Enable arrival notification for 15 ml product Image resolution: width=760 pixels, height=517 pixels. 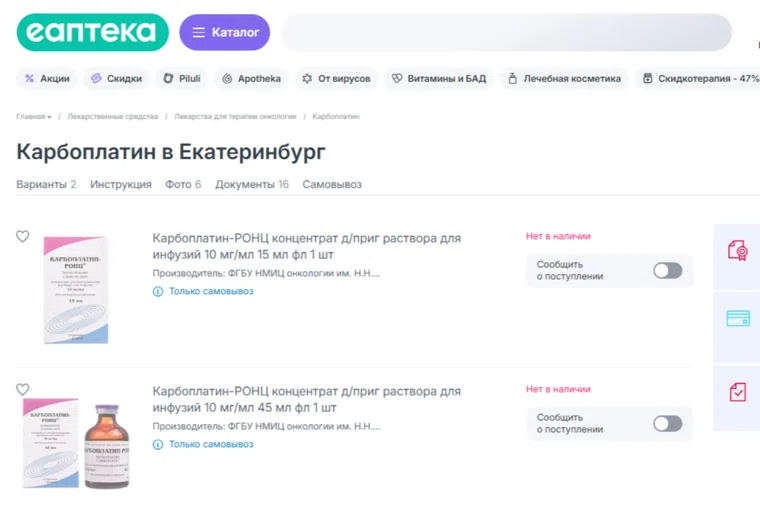(x=667, y=271)
